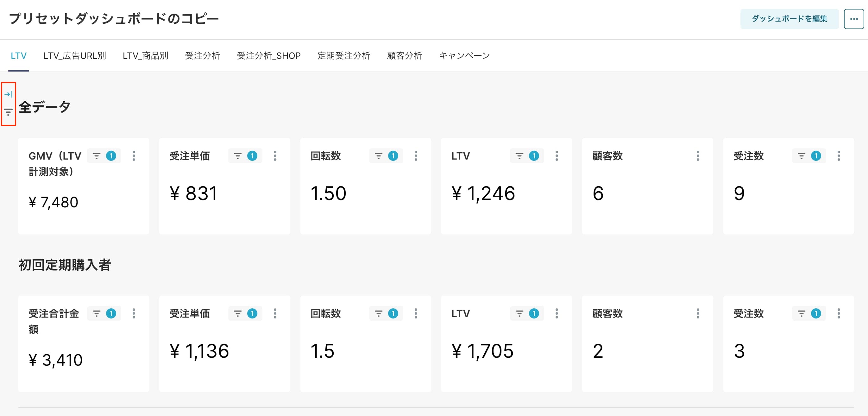
Task: Switch to the LTV_広告URL別 tab
Action: (x=74, y=56)
